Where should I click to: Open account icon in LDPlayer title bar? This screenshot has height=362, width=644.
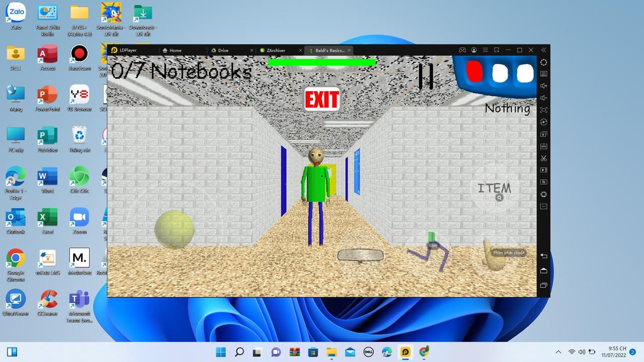coord(474,50)
